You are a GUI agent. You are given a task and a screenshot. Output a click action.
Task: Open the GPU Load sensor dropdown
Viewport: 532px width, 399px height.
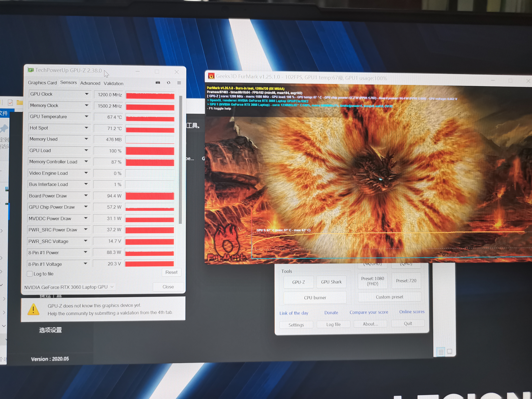tap(86, 150)
